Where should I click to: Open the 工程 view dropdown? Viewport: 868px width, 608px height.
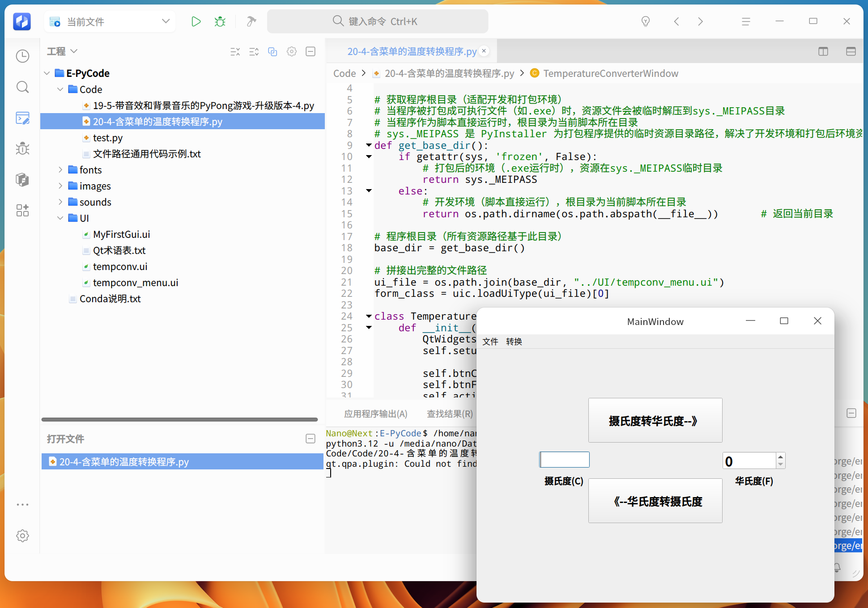(x=62, y=51)
